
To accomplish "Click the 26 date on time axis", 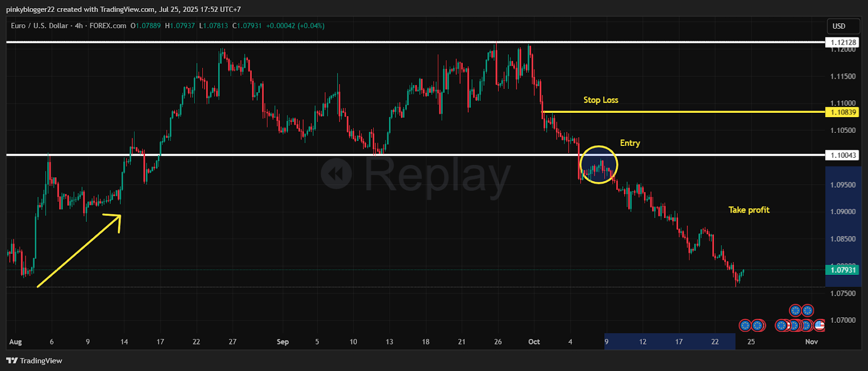I will (x=498, y=342).
